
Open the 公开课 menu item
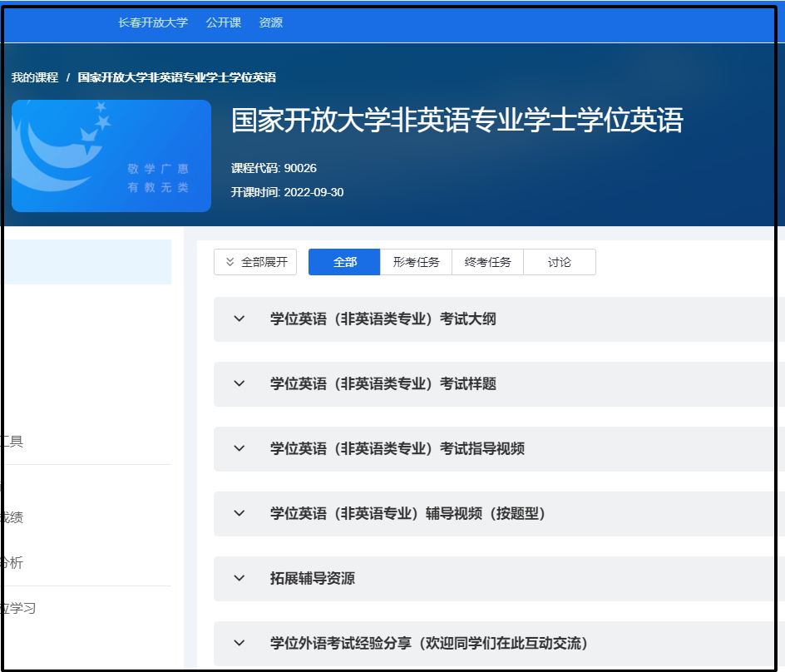click(224, 22)
